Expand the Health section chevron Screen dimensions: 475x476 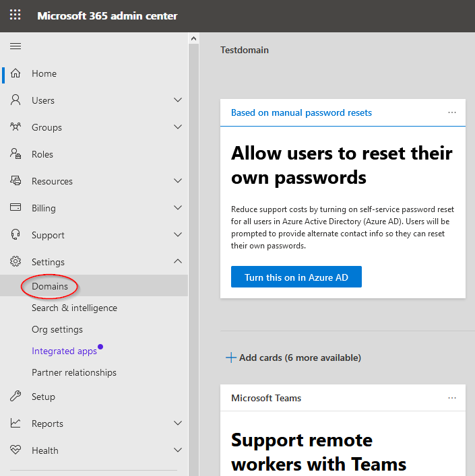178,450
